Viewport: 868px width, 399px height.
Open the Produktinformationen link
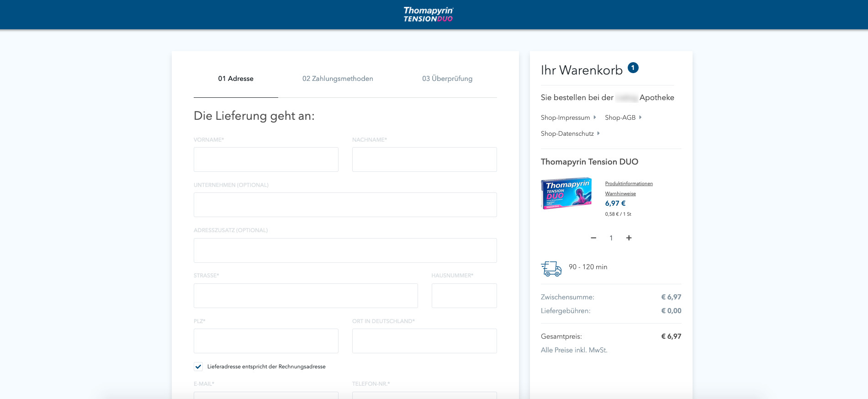click(629, 184)
